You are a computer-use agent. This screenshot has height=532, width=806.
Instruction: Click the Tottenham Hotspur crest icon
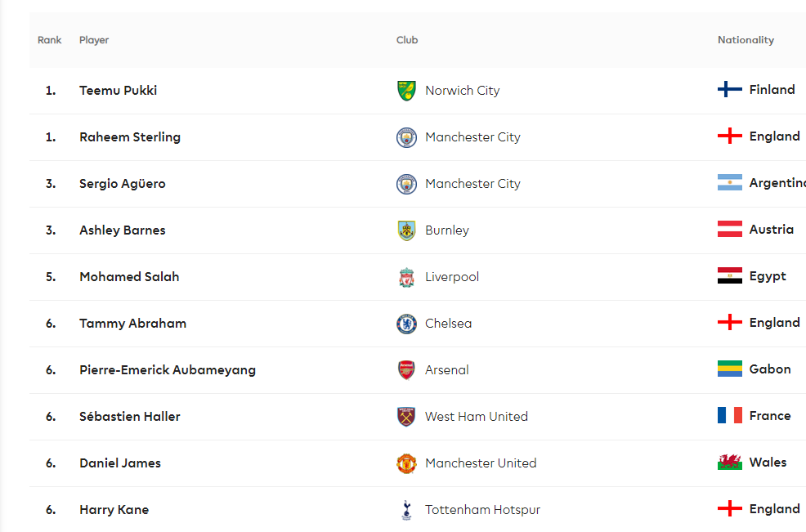[x=406, y=510]
